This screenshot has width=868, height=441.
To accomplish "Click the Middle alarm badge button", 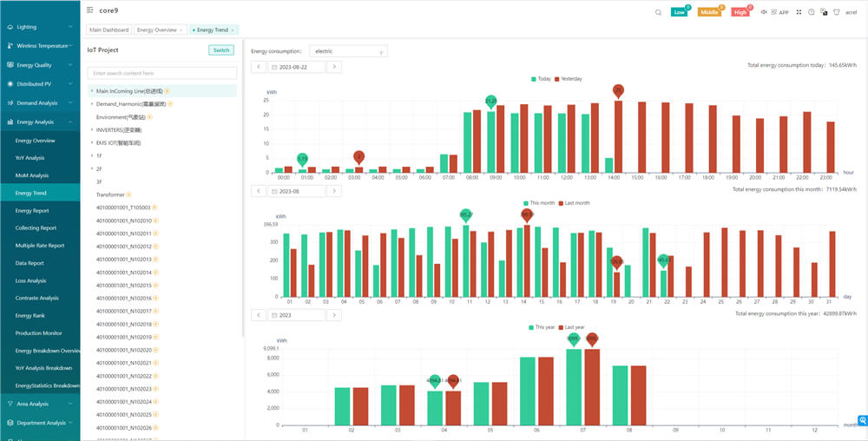I will coord(709,12).
